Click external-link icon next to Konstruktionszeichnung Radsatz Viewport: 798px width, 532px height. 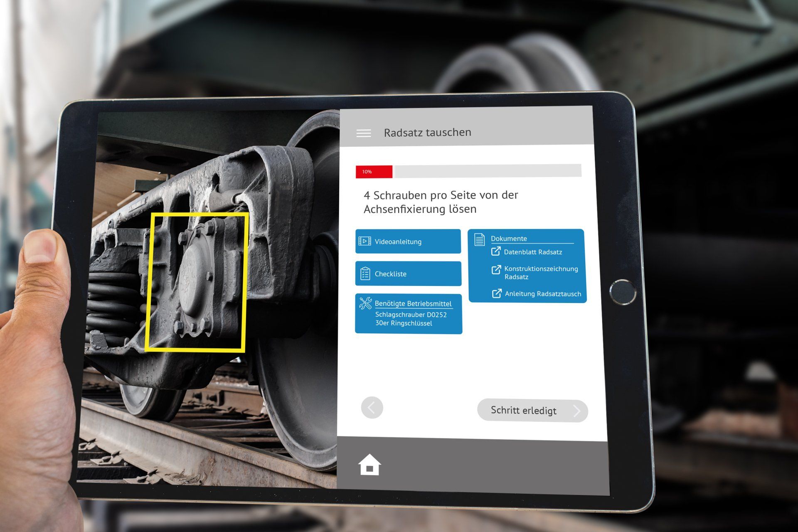(x=496, y=269)
